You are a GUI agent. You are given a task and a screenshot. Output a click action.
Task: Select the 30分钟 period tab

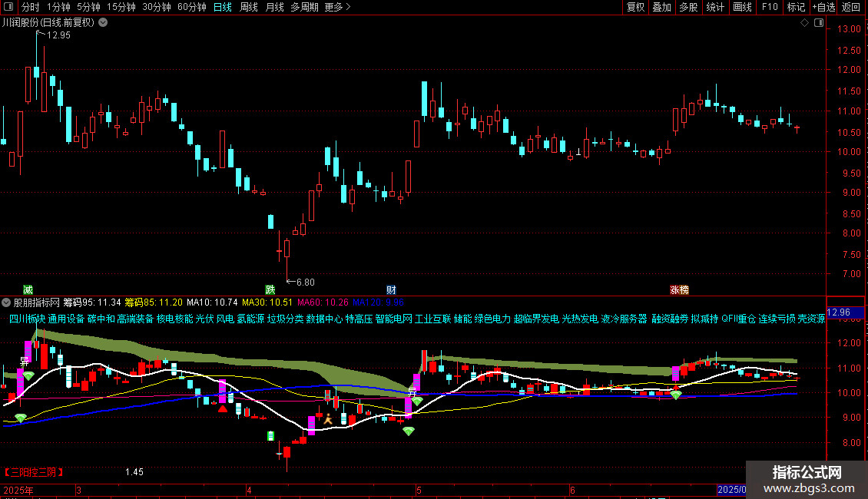[156, 7]
